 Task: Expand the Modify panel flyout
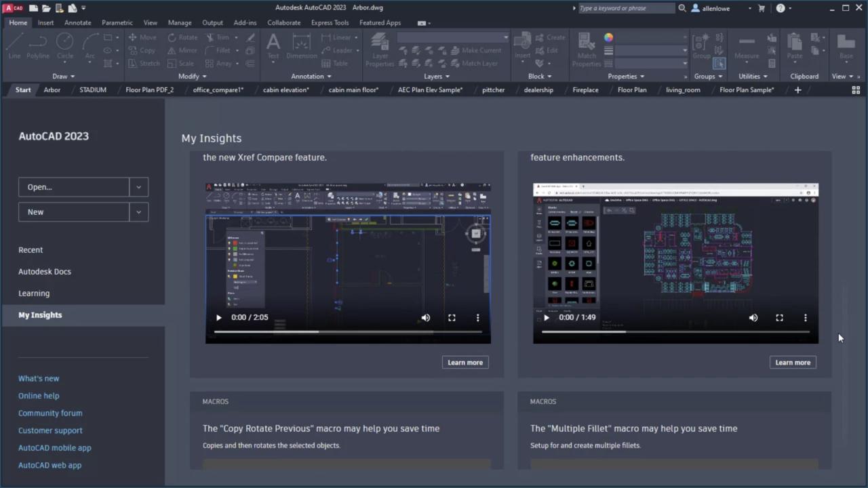(x=192, y=77)
